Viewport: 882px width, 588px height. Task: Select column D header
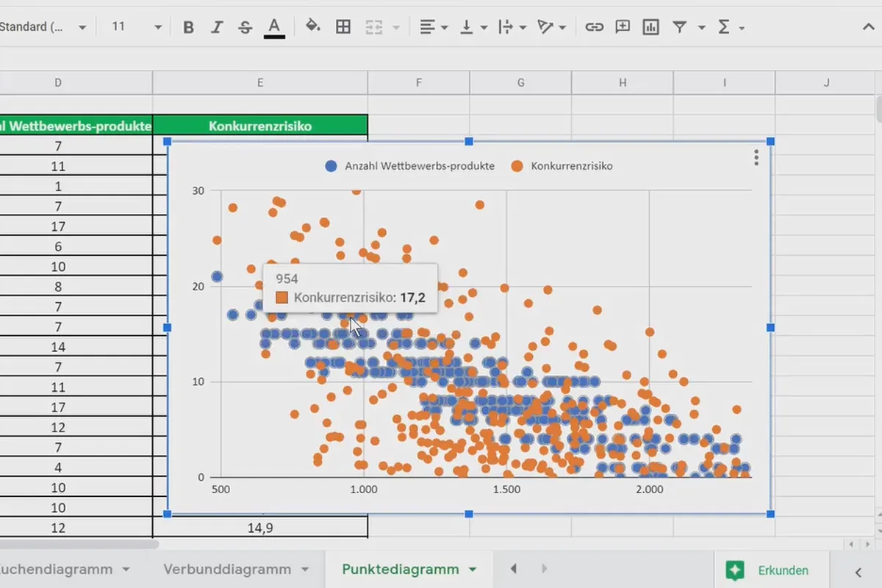pos(58,82)
